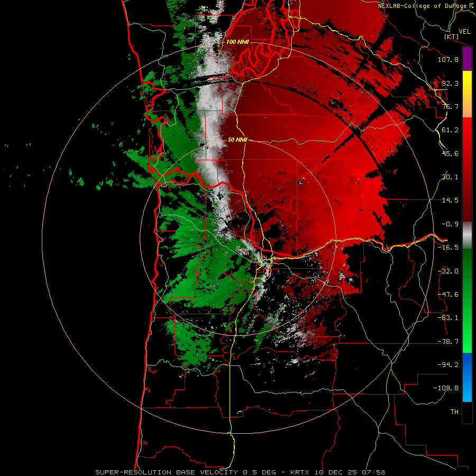This screenshot has height=476, width=476.
Task: Click the 107.8 velocity scale value
Action: [448, 59]
